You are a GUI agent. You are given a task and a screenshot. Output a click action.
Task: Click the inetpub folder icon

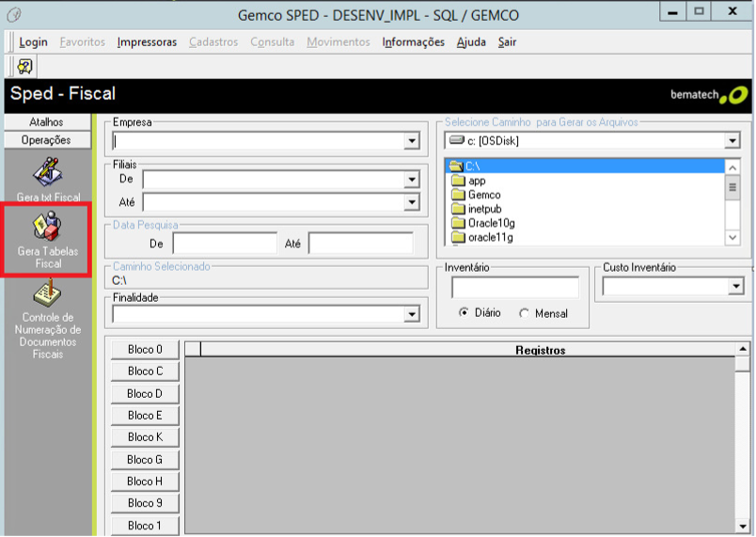click(458, 209)
